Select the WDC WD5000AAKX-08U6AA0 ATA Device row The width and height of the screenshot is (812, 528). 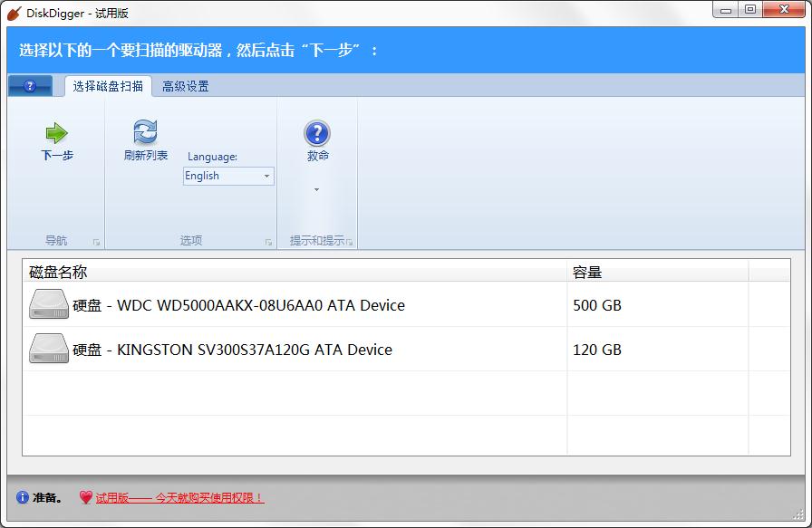tap(407, 304)
